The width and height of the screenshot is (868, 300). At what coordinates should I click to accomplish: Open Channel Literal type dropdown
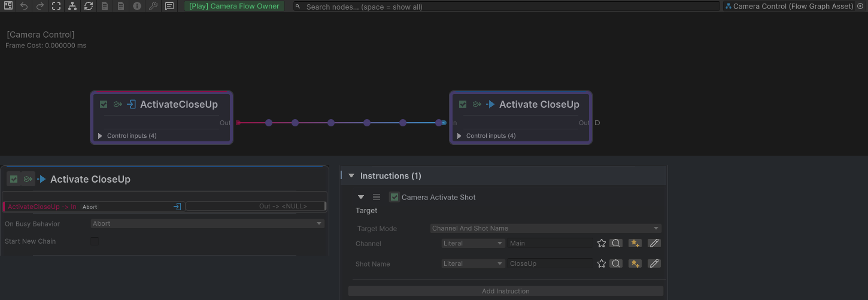click(474, 244)
